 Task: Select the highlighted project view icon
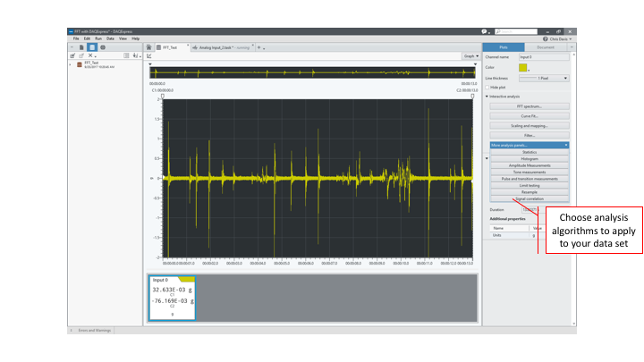tap(91, 46)
